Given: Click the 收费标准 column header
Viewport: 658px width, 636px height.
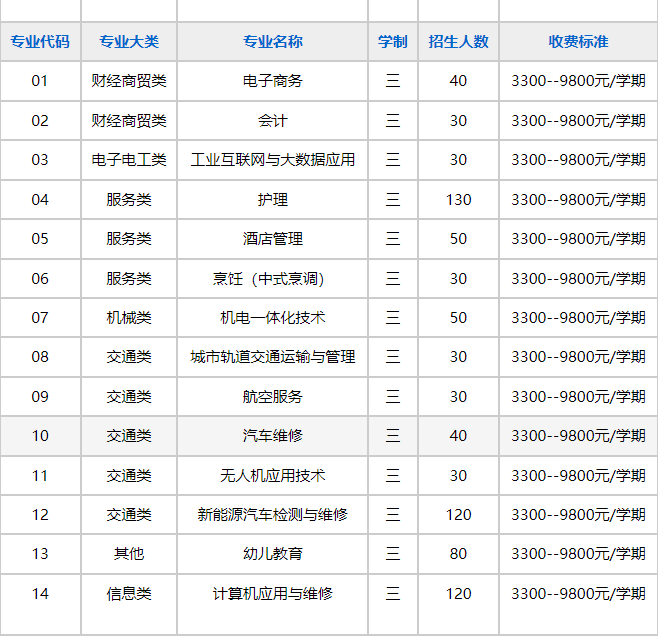Looking at the screenshot, I should [578, 42].
